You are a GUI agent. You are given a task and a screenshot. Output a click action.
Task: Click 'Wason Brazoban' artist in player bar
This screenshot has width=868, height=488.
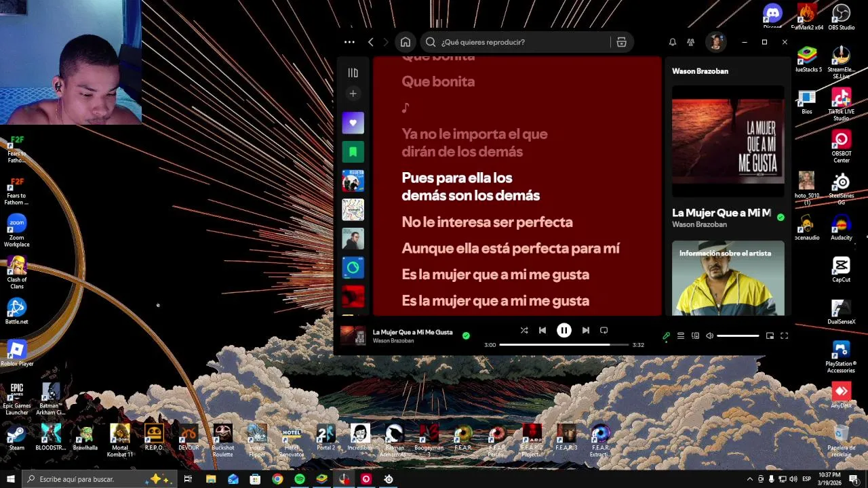[x=393, y=341]
